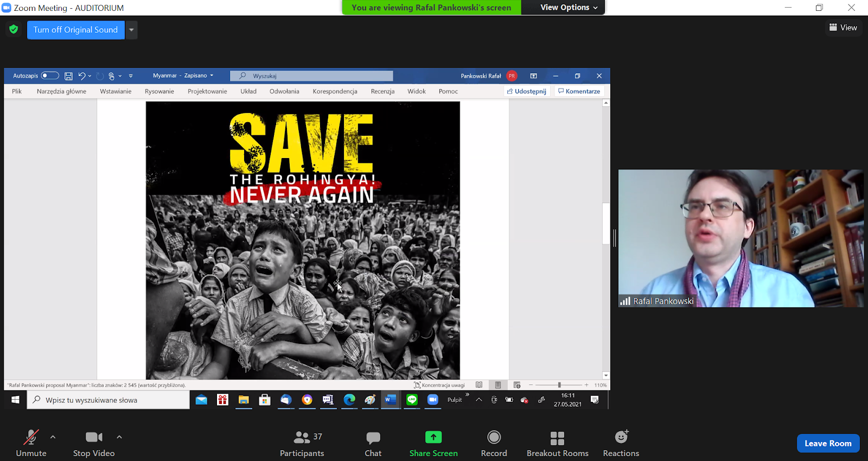
Task: Open audio options chevron next to Unmute
Action: click(53, 437)
